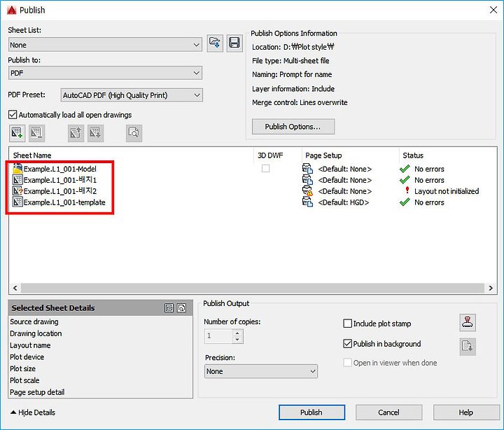Image resolution: width=504 pixels, height=430 pixels.
Task: Click No errors text of template row
Action: (x=429, y=202)
